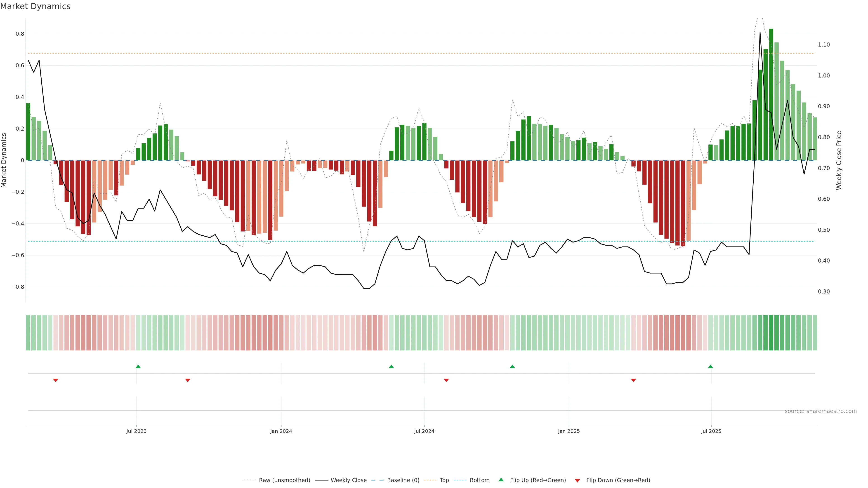868x488 pixels.
Task: Toggle the Baseline (0) legend entry
Action: point(403,480)
